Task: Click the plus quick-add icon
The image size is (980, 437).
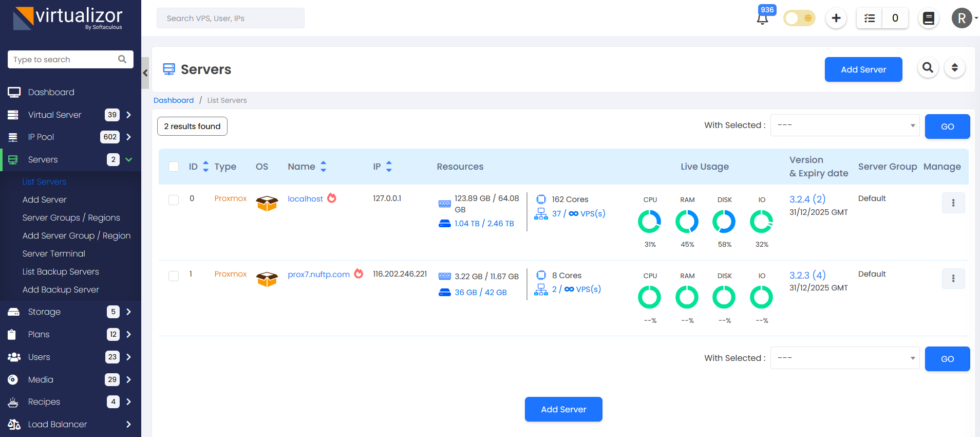Action: [836, 19]
